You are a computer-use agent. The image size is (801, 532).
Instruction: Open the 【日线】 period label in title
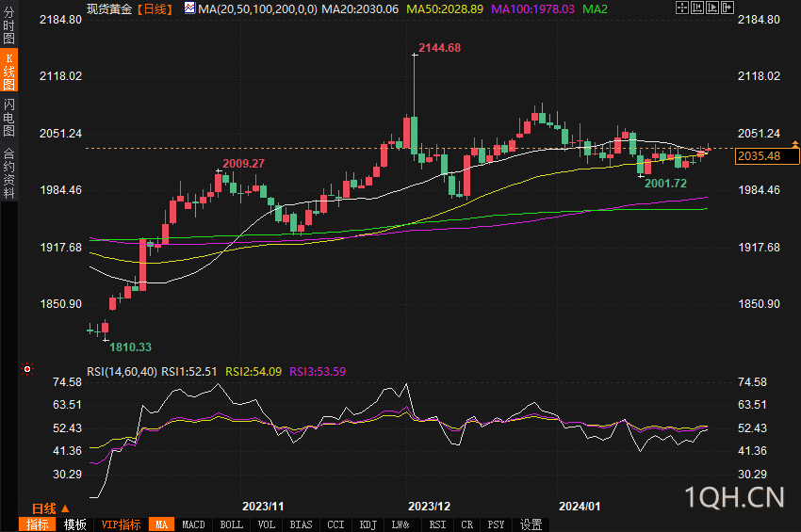tap(155, 8)
